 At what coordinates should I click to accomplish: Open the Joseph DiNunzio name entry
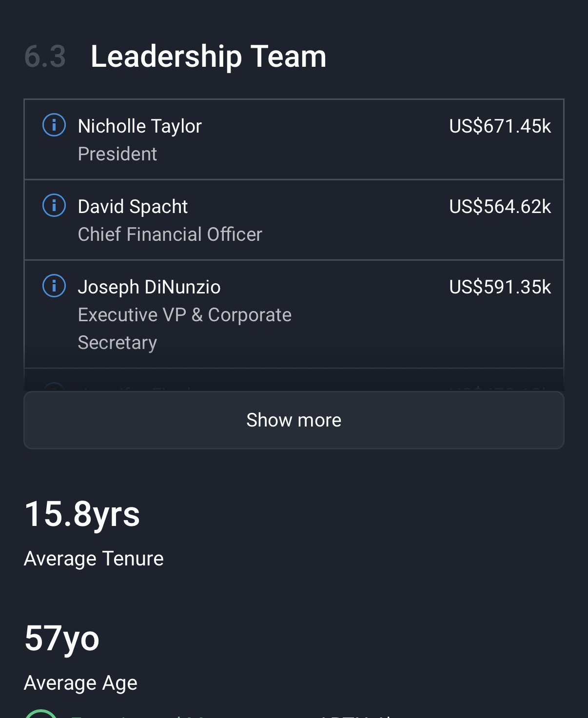click(x=149, y=287)
